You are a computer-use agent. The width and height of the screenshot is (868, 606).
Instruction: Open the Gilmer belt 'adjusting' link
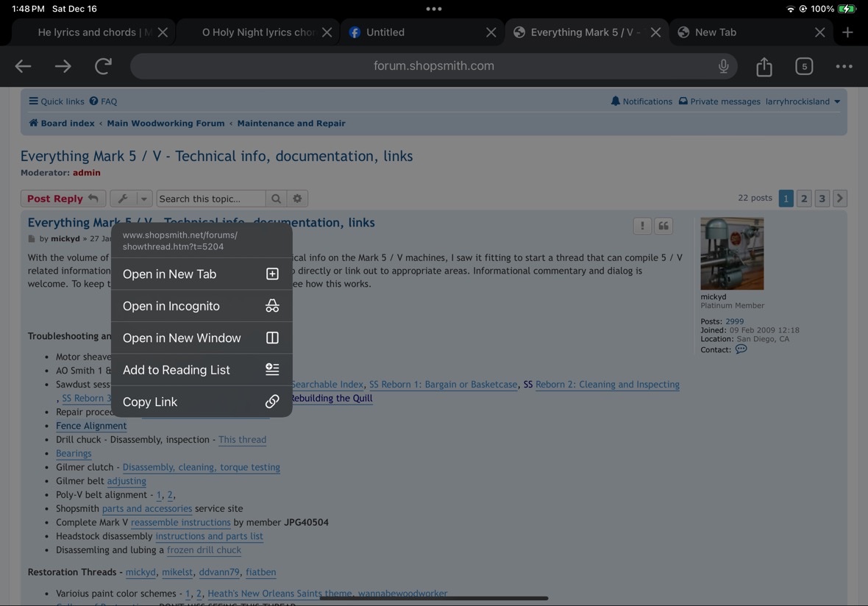click(x=127, y=481)
